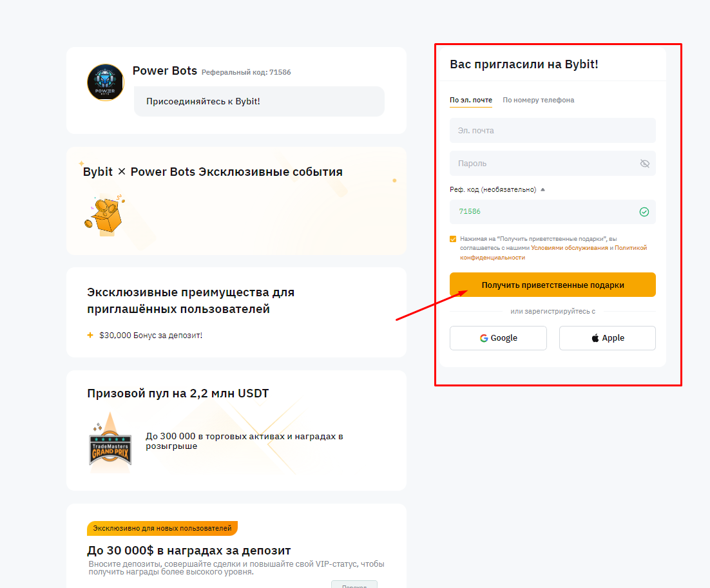Select the Google logo icon
The width and height of the screenshot is (710, 588).
click(x=483, y=337)
